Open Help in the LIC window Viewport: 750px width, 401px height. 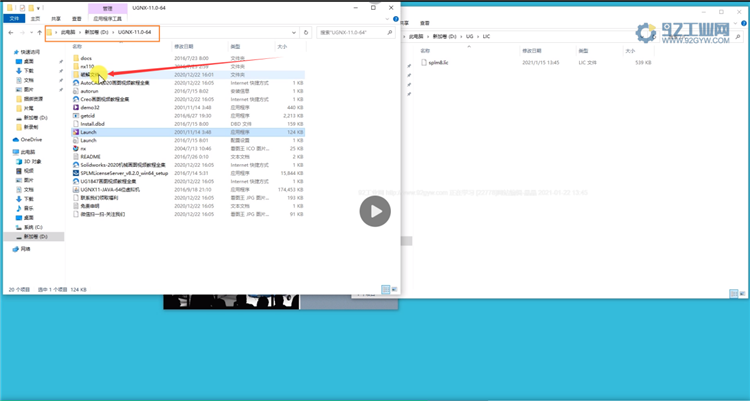[x=744, y=23]
